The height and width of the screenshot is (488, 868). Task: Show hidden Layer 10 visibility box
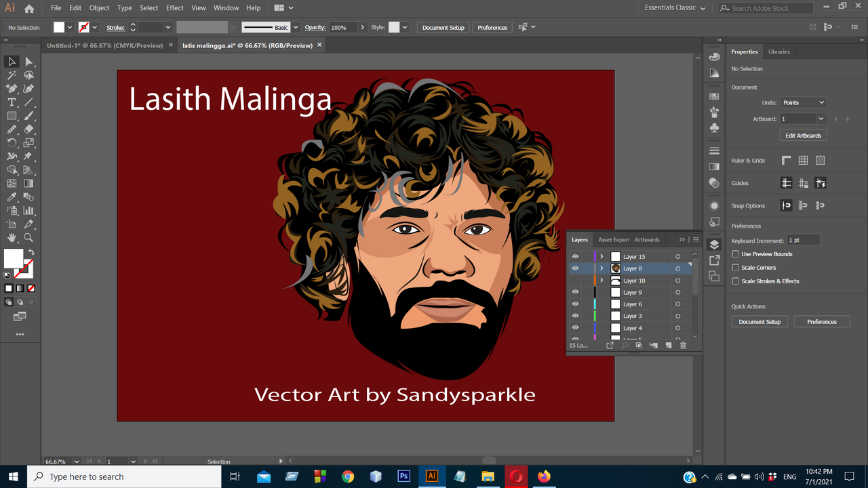tap(575, 281)
